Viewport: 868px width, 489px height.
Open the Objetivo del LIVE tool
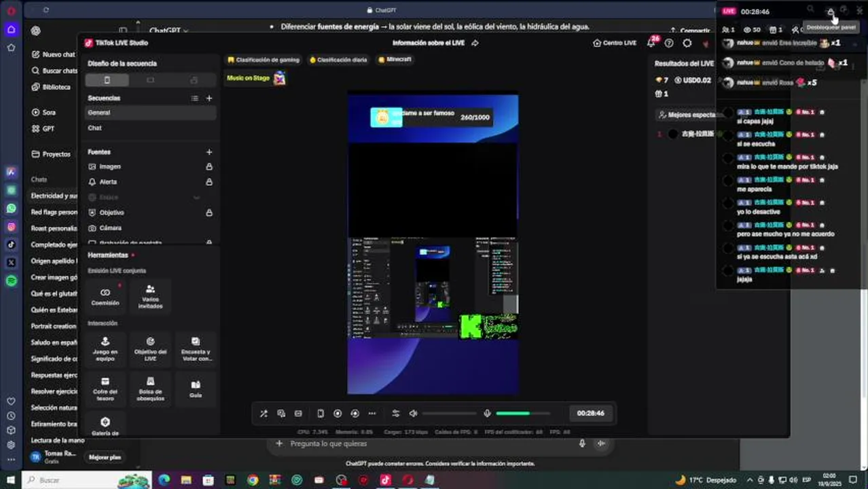click(x=150, y=348)
